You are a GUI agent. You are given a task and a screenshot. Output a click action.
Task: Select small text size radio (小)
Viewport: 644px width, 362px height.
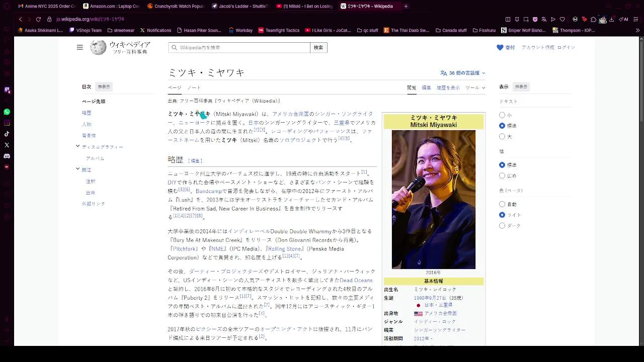502,115
